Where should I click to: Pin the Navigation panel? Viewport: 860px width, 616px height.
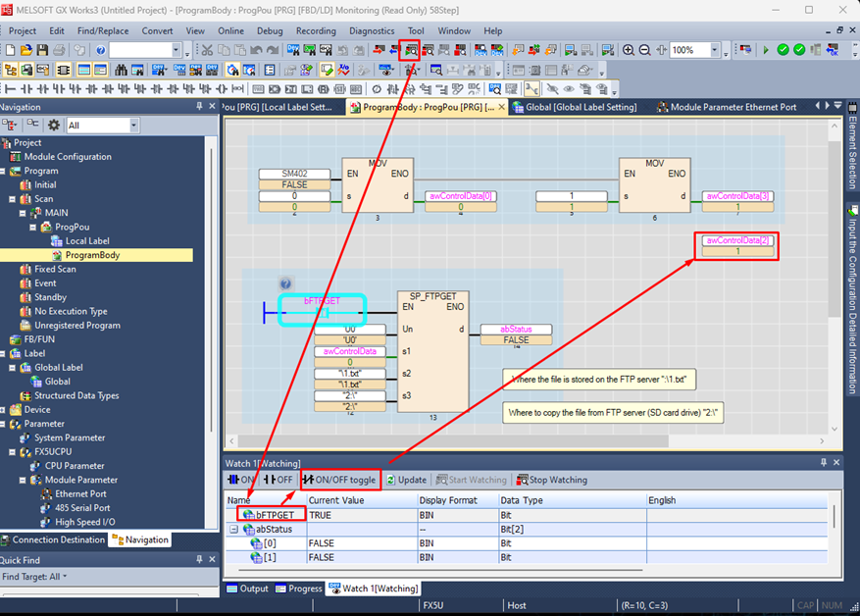(x=200, y=106)
